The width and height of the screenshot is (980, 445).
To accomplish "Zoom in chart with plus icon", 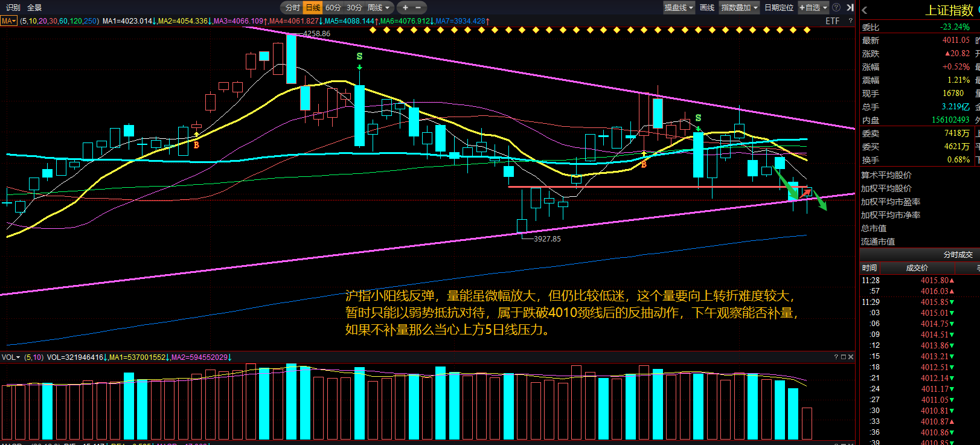I will coord(405,8).
